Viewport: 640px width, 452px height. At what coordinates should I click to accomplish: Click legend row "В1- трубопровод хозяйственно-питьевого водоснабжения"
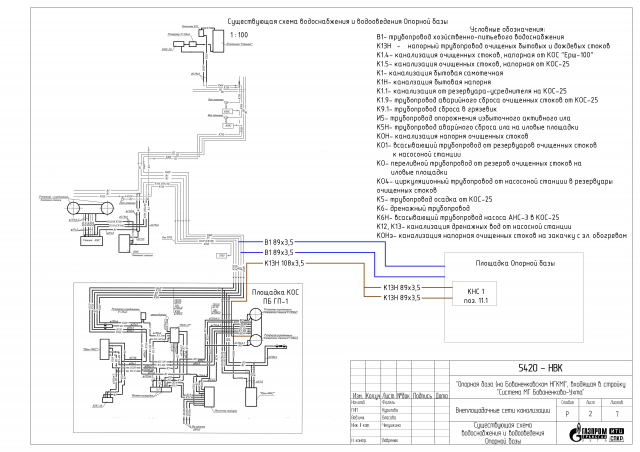(470, 37)
